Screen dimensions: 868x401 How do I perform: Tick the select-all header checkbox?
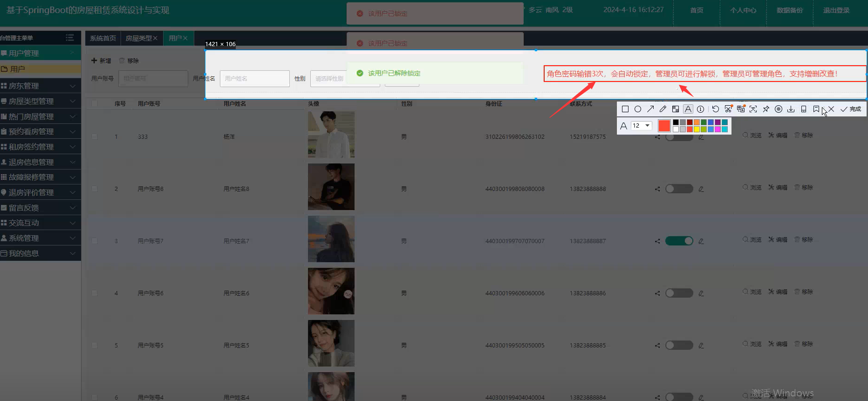tap(95, 103)
